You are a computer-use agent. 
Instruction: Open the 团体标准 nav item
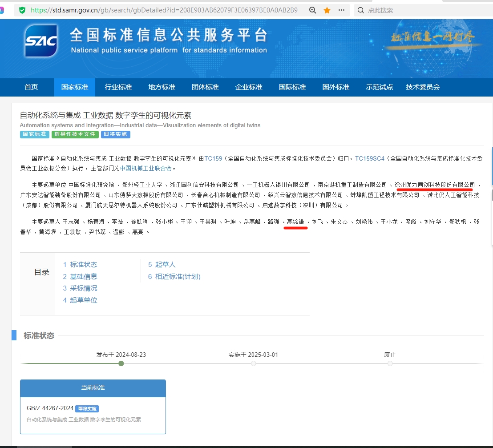coord(205,87)
